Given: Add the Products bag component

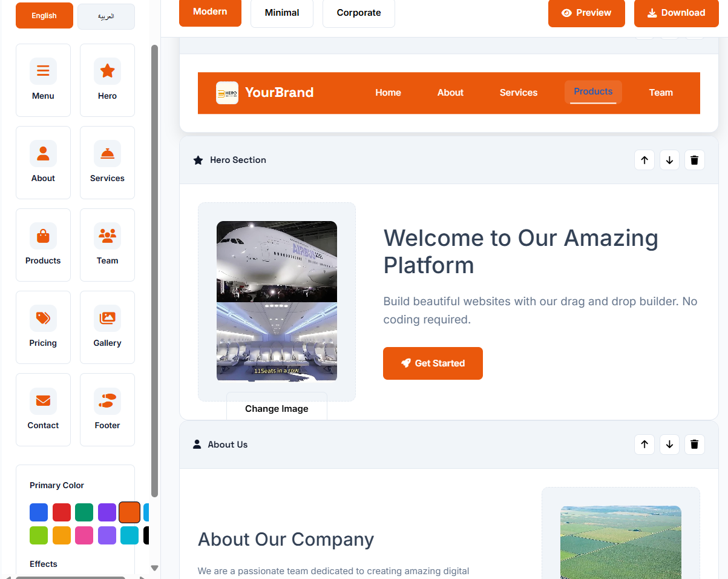Looking at the screenshot, I should tap(43, 245).
